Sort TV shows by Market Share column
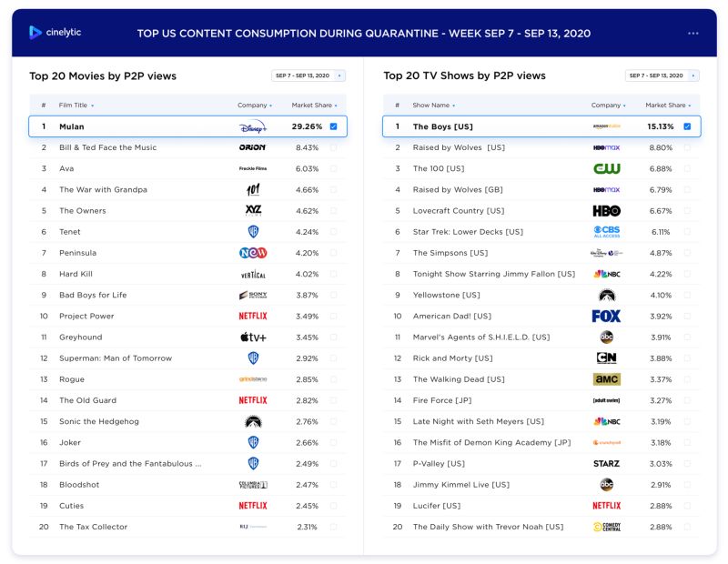 (x=668, y=106)
